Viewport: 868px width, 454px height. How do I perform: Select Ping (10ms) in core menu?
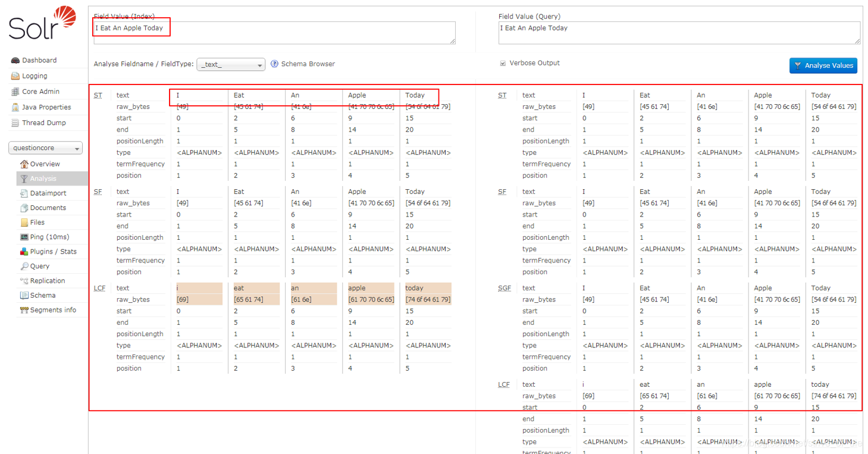pos(50,237)
